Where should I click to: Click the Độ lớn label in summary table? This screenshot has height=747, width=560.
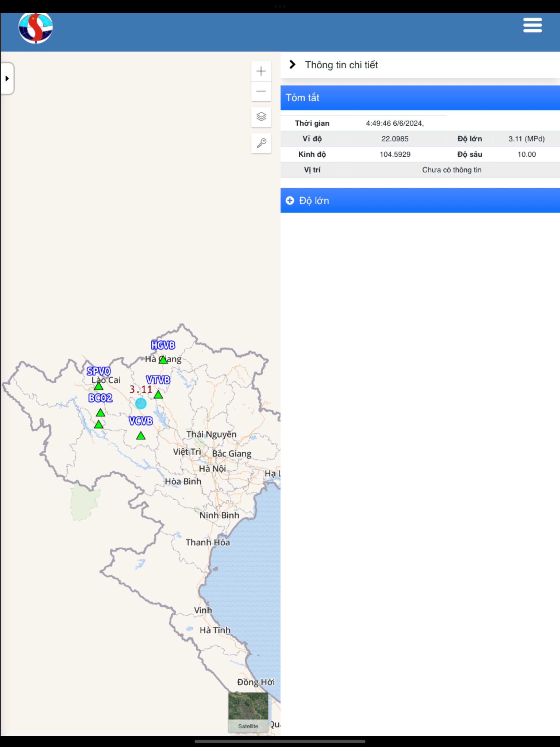pos(470,139)
